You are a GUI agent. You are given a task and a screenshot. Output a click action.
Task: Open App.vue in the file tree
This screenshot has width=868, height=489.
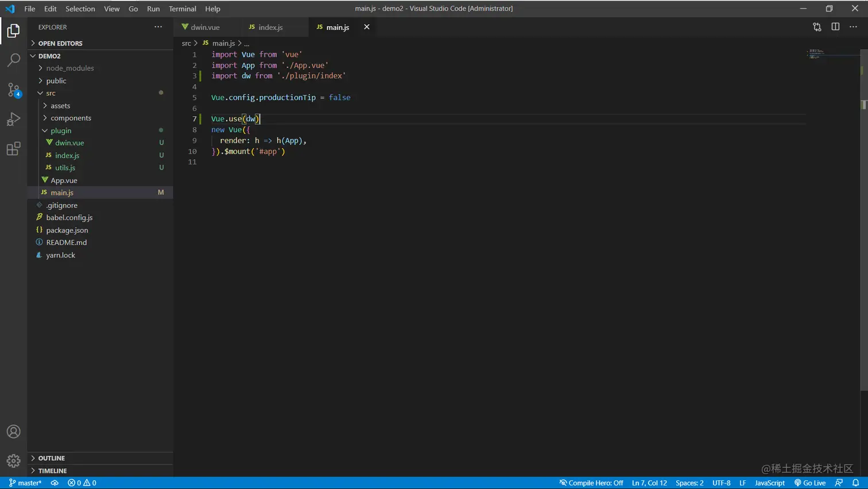[x=100, y=180]
